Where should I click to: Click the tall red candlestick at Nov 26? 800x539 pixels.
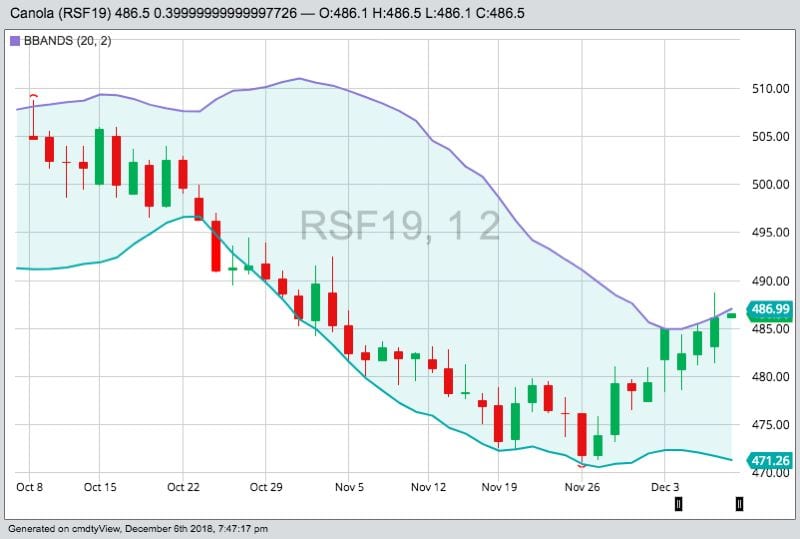(582, 434)
